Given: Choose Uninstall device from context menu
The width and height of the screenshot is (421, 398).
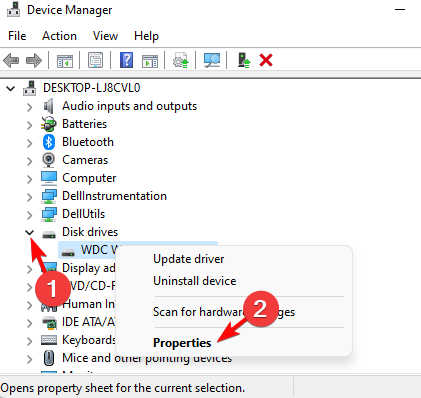Looking at the screenshot, I should click(x=195, y=281).
